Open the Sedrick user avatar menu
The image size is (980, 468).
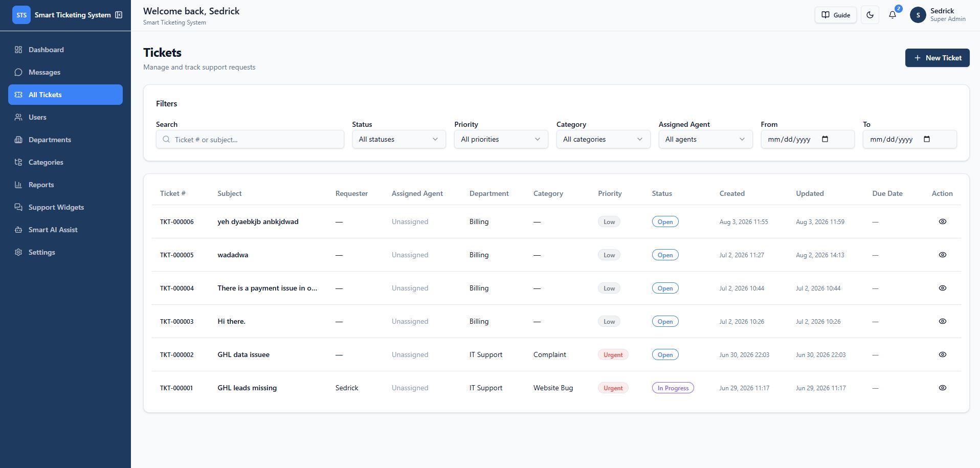[918, 15]
